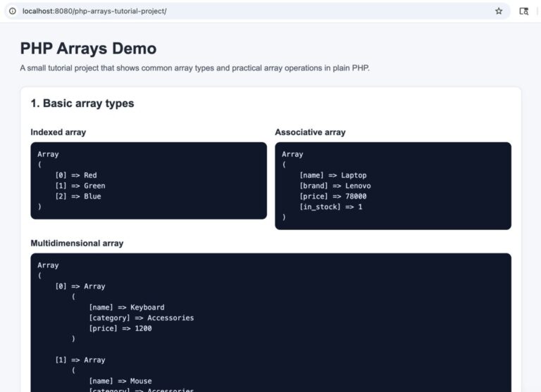Click the Indexed array subheading
This screenshot has width=541, height=392.
tap(58, 132)
